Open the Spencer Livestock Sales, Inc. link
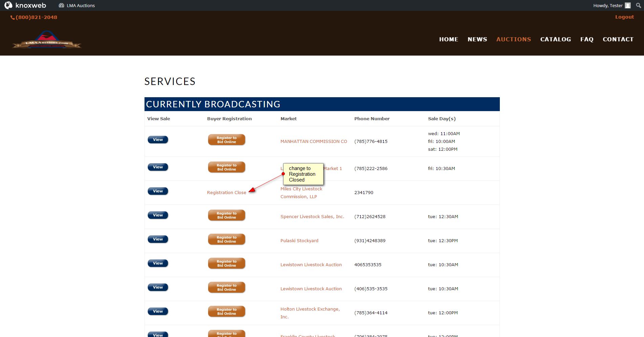644x337 pixels. point(312,217)
